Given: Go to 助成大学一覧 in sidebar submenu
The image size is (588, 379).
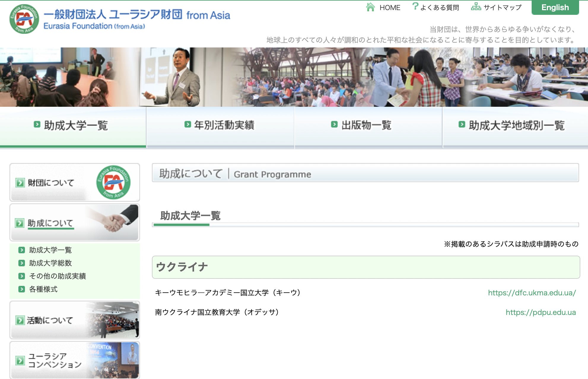Looking at the screenshot, I should [50, 250].
